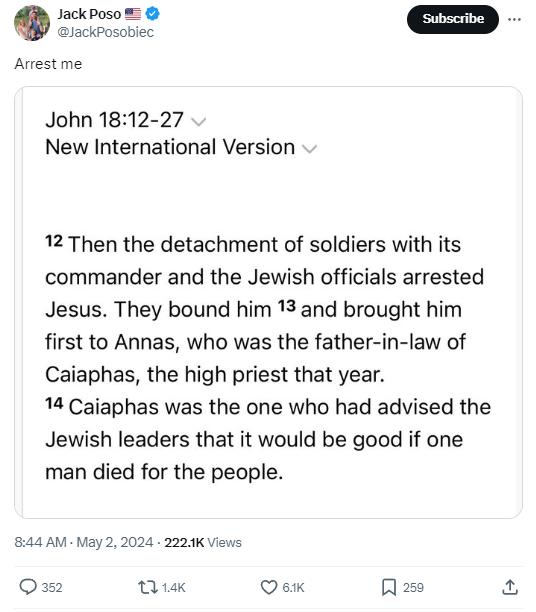Click the 8:44 AM May 2, 2024 timestamp
Screen dimensions: 536x612
click(84, 542)
